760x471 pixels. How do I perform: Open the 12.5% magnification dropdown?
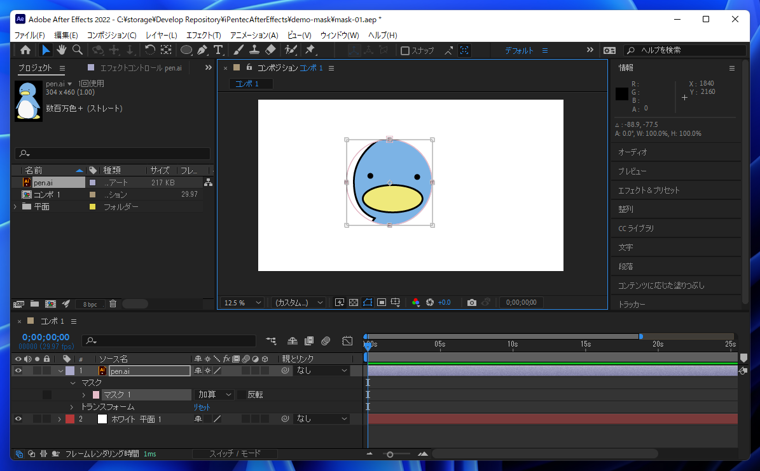click(242, 302)
